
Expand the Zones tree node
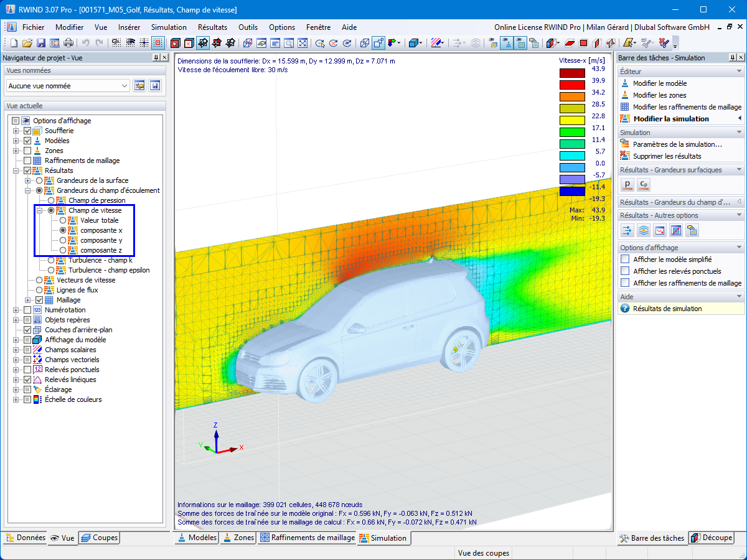16,151
